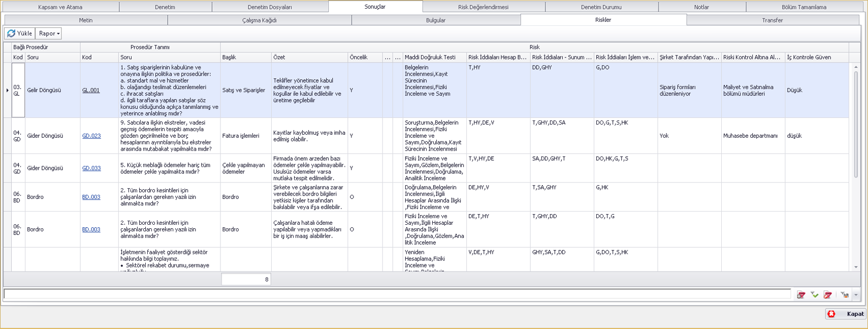This screenshot has height=329, width=868.
Task: Click the filter text input field
Action: 396,294
